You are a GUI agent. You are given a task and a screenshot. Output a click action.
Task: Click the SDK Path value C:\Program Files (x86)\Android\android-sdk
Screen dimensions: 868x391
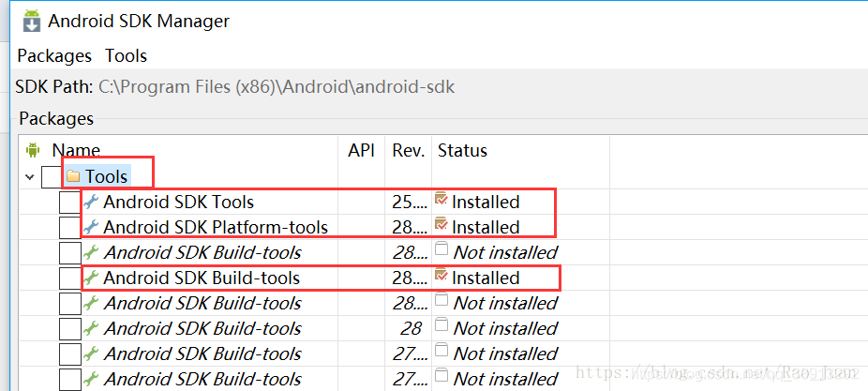(x=277, y=87)
